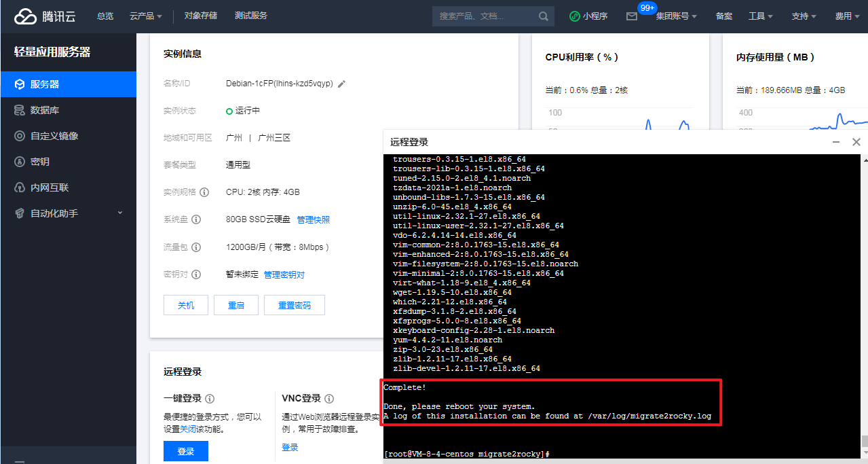The image size is (868, 464).
Task: Click the 服务器 sidebar icon
Action: click(x=20, y=84)
